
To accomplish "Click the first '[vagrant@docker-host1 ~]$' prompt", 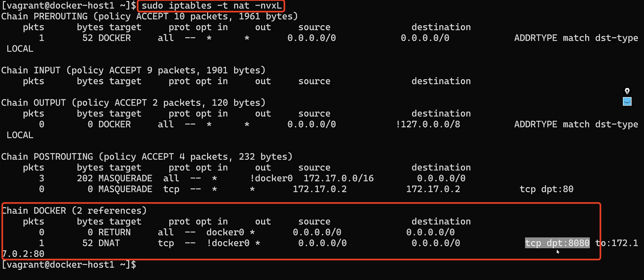I will coord(69,5).
